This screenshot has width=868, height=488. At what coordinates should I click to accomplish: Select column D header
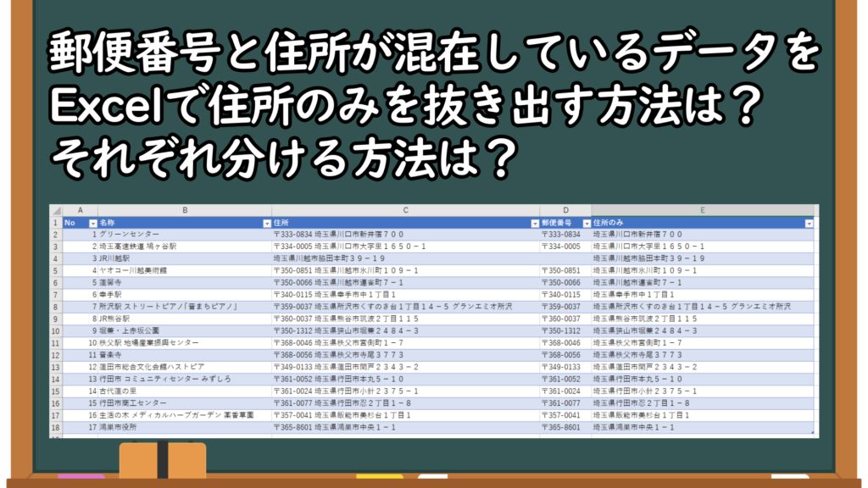(x=565, y=210)
